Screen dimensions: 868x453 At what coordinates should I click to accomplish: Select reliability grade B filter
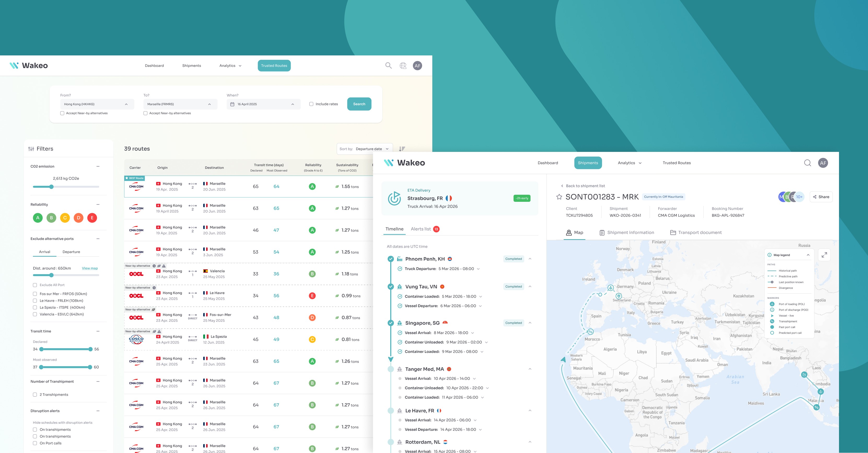coord(51,218)
